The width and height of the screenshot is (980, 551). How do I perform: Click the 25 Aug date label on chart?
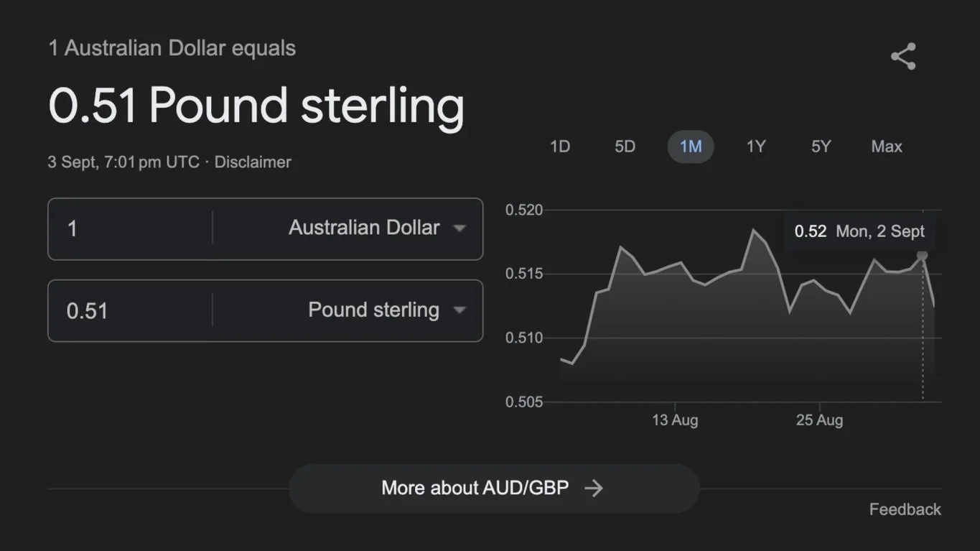(819, 420)
